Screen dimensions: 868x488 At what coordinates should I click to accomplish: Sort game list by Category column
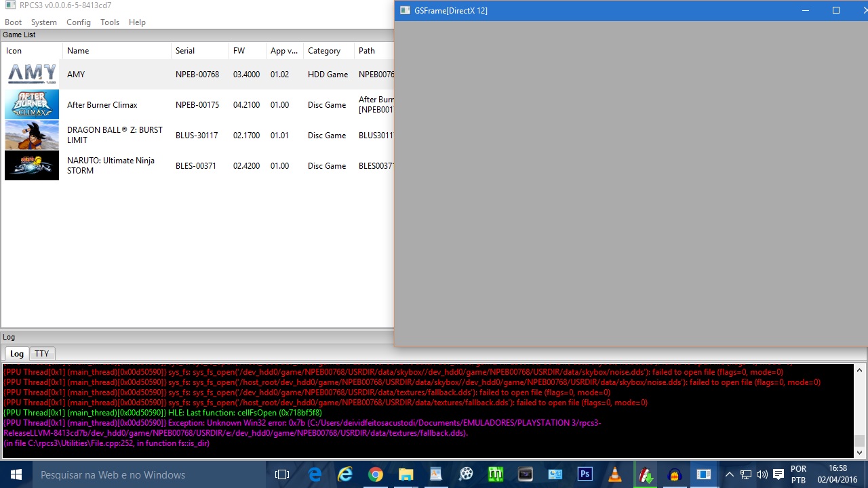(x=324, y=51)
